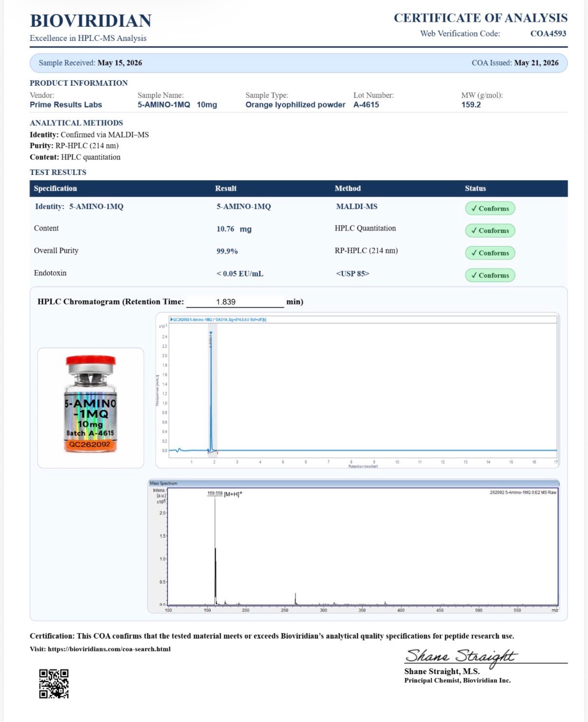Click the vendor name Prime Results Labs
588x722 pixels.
66,105
